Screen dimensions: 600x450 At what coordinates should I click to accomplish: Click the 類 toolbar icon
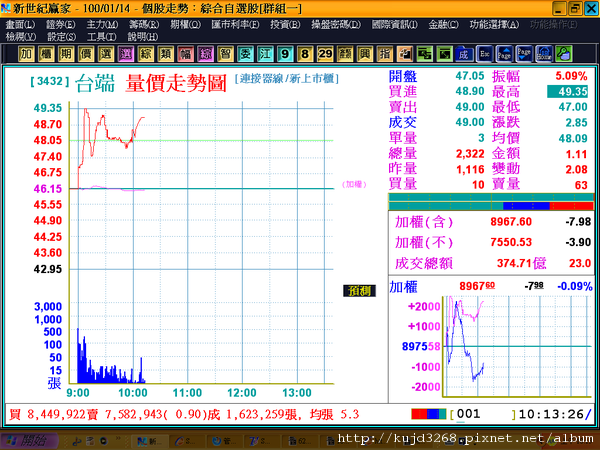tap(166, 54)
